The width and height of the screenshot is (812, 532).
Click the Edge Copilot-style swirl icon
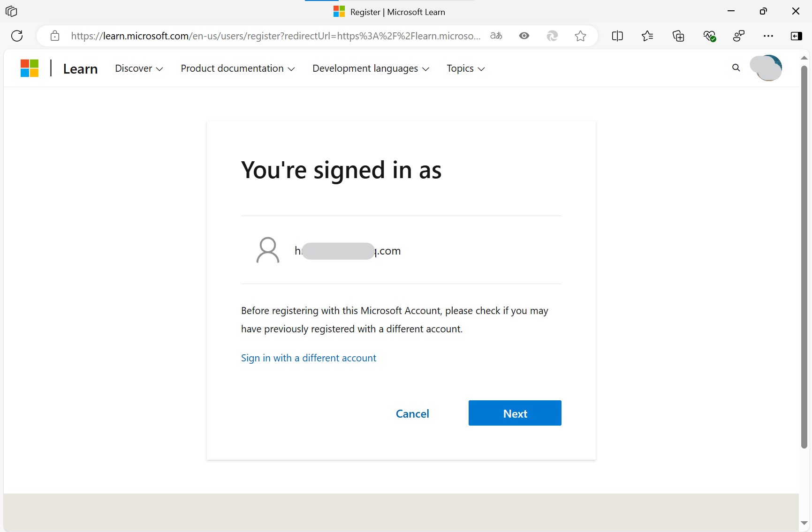(x=552, y=36)
